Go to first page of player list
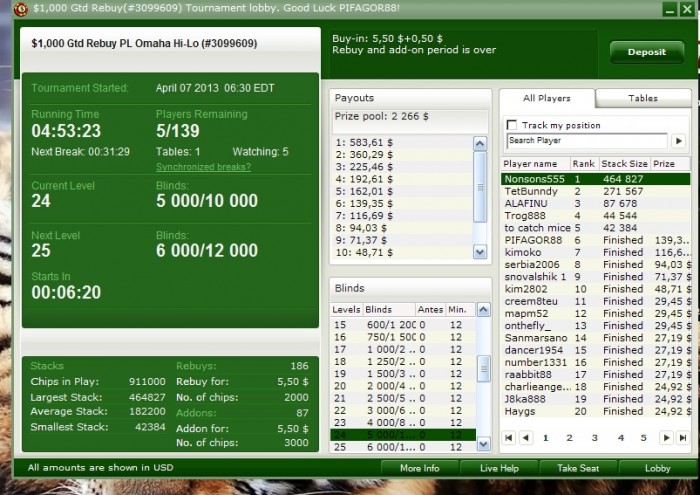The height and width of the screenshot is (495, 700). pos(508,438)
